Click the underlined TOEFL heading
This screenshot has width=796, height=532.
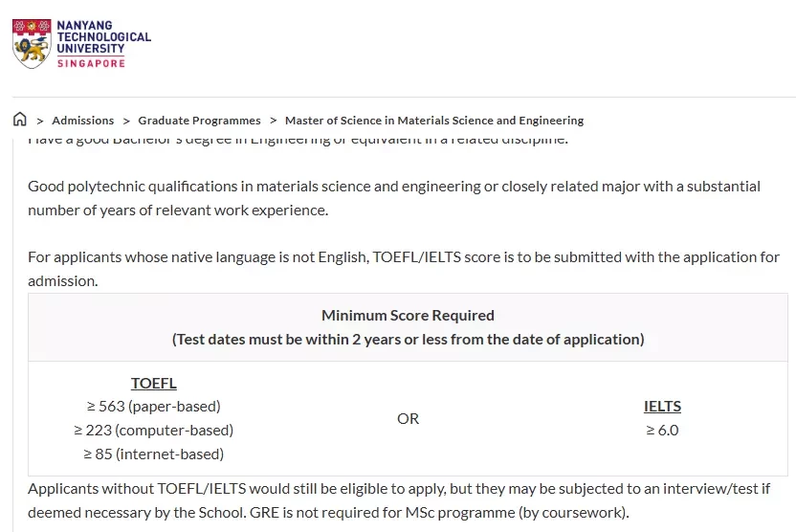tap(154, 384)
